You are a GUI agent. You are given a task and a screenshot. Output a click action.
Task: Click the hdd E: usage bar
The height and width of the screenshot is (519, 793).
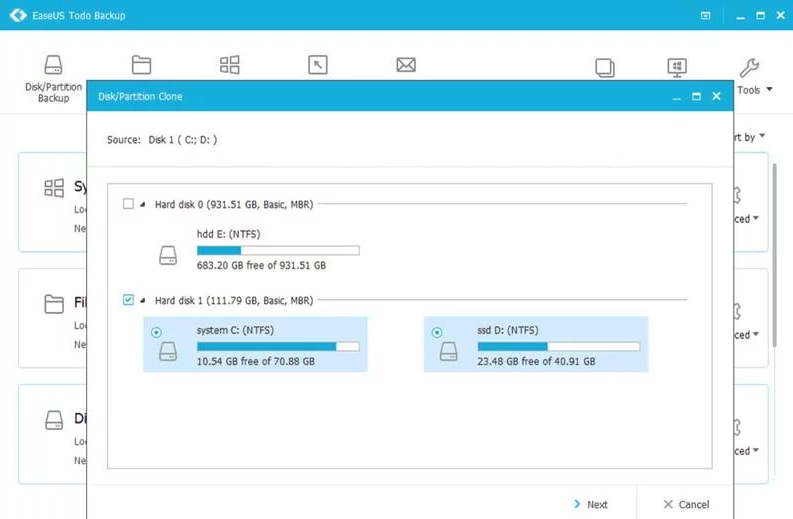pos(278,250)
